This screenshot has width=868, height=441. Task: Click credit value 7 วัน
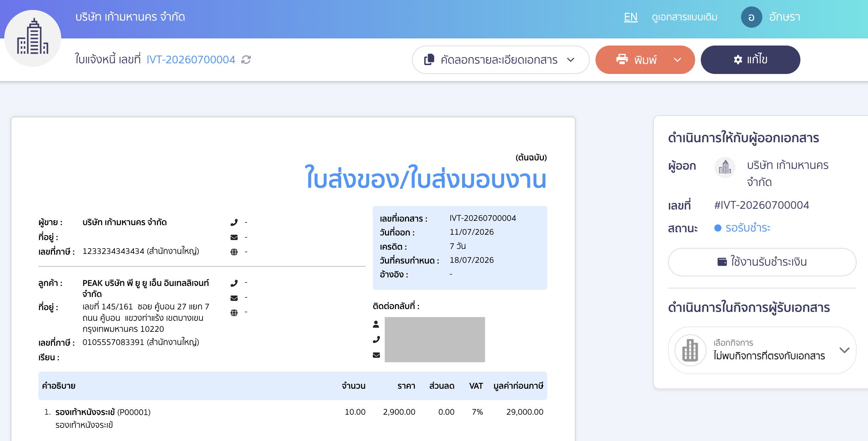coord(458,246)
